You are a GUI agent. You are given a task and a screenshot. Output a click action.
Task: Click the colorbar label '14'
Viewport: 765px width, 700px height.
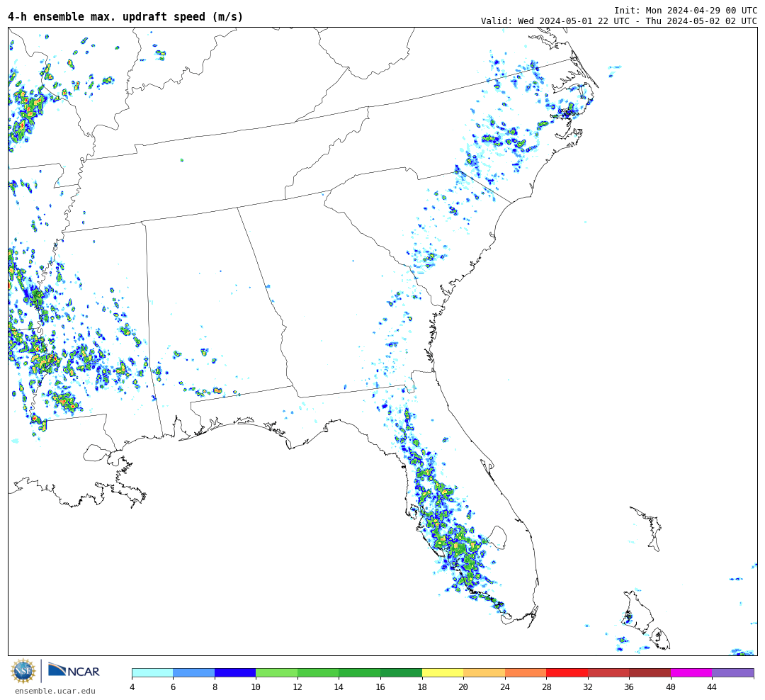pos(339,687)
